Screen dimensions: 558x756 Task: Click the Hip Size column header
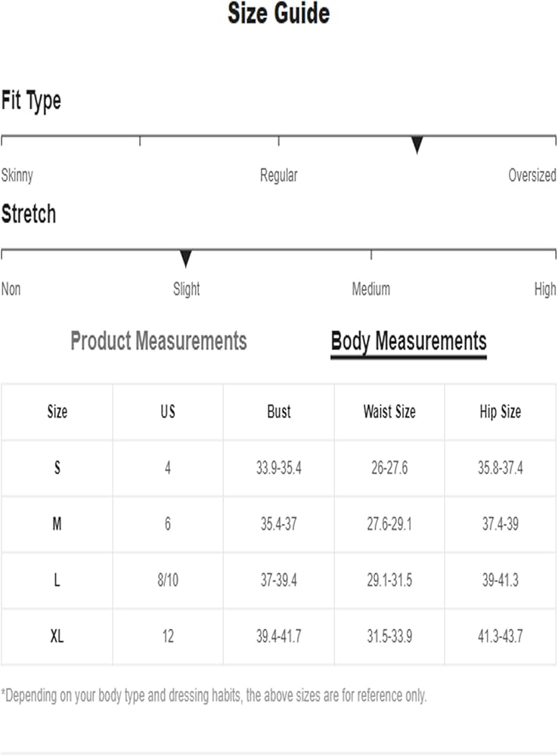500,412
